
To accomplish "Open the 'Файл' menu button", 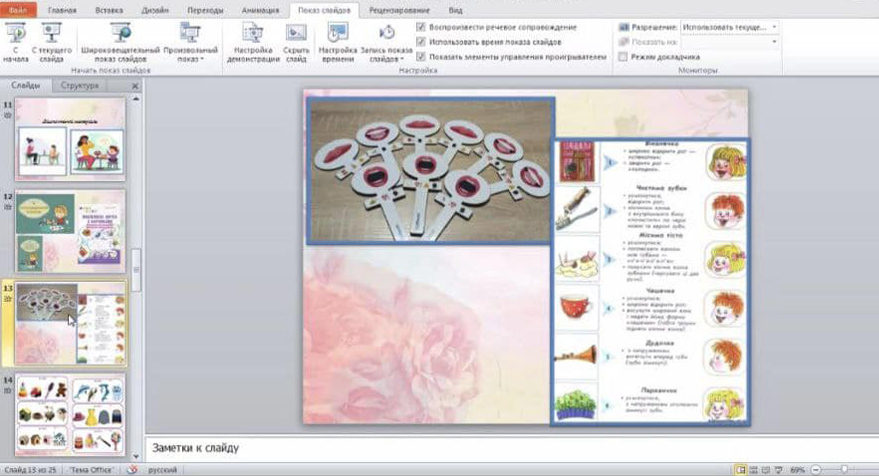I will point(18,9).
